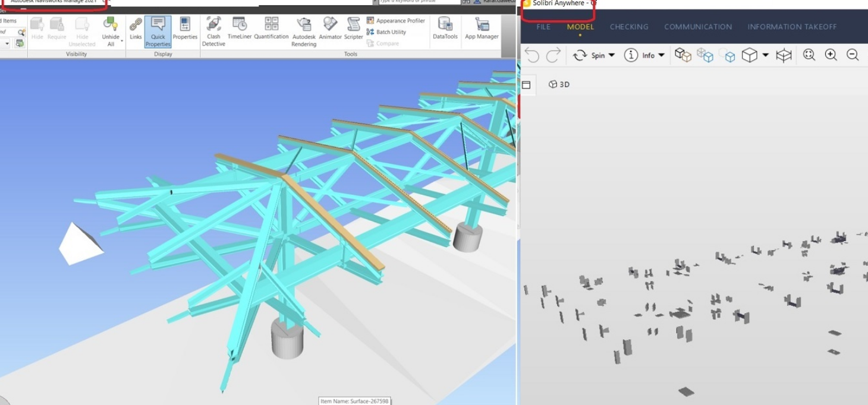Screen dimensions: 868x405
Task: Open the FILE menu in Solibri
Action: 543,27
